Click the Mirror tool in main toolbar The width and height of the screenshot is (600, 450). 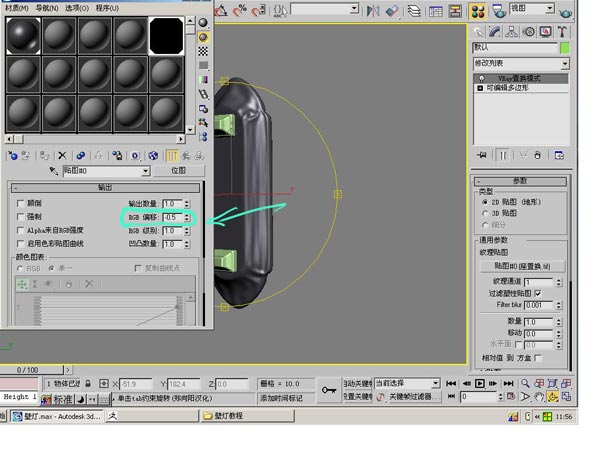point(373,11)
